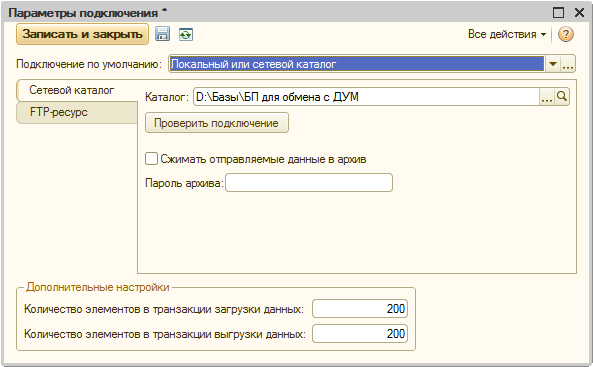The height and width of the screenshot is (367, 593).
Task: Click the выгрузки данных transaction count field
Action: (360, 334)
